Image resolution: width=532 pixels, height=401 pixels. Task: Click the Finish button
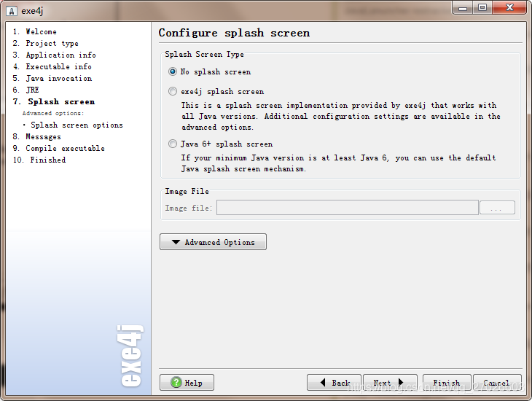point(447,383)
